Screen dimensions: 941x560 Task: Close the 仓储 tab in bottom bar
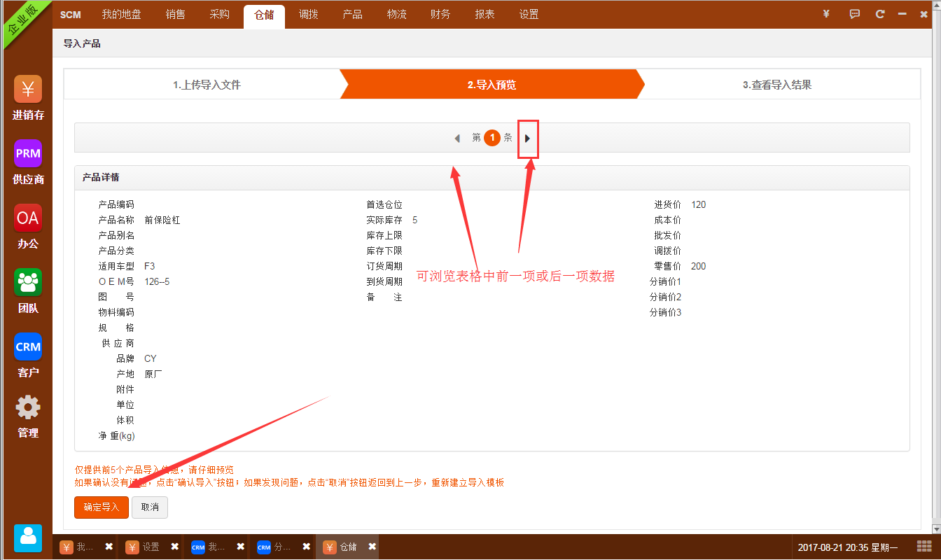(x=372, y=547)
